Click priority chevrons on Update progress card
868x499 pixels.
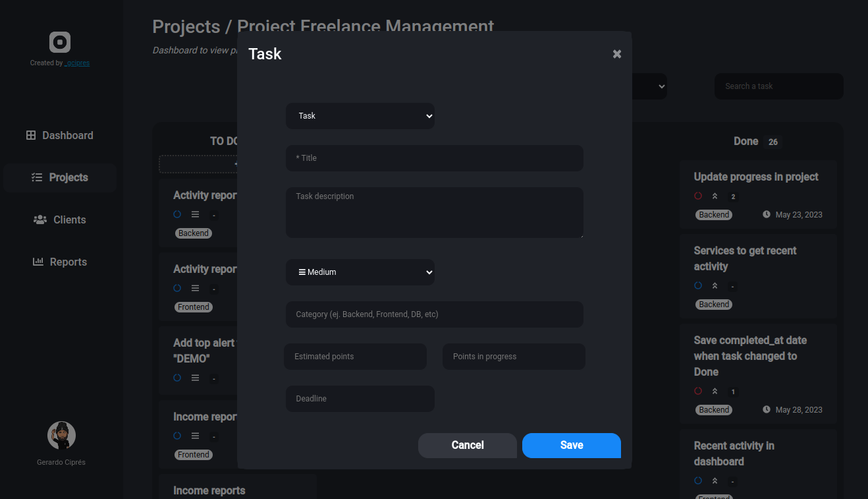click(x=715, y=196)
